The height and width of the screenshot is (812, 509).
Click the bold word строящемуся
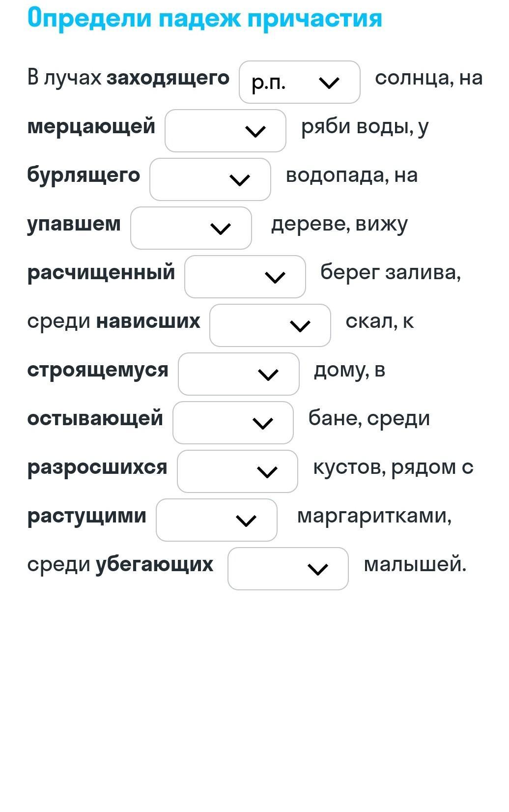pyautogui.click(x=98, y=370)
